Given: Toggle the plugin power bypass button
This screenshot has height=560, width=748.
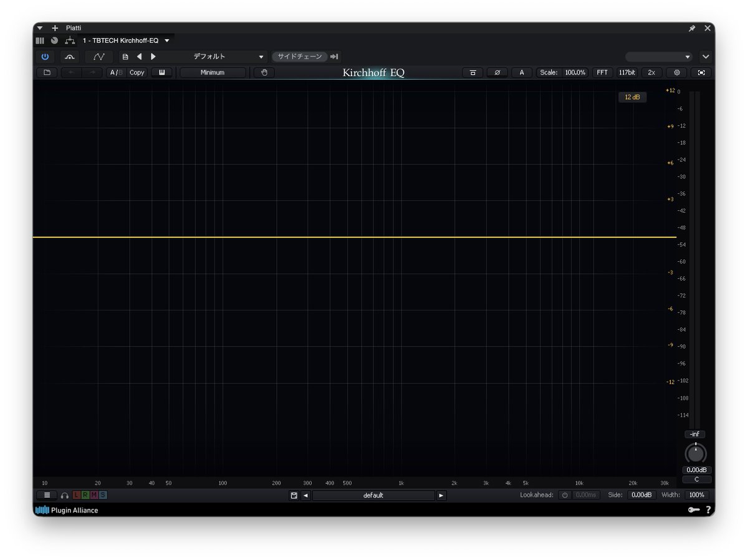Looking at the screenshot, I should coord(45,57).
